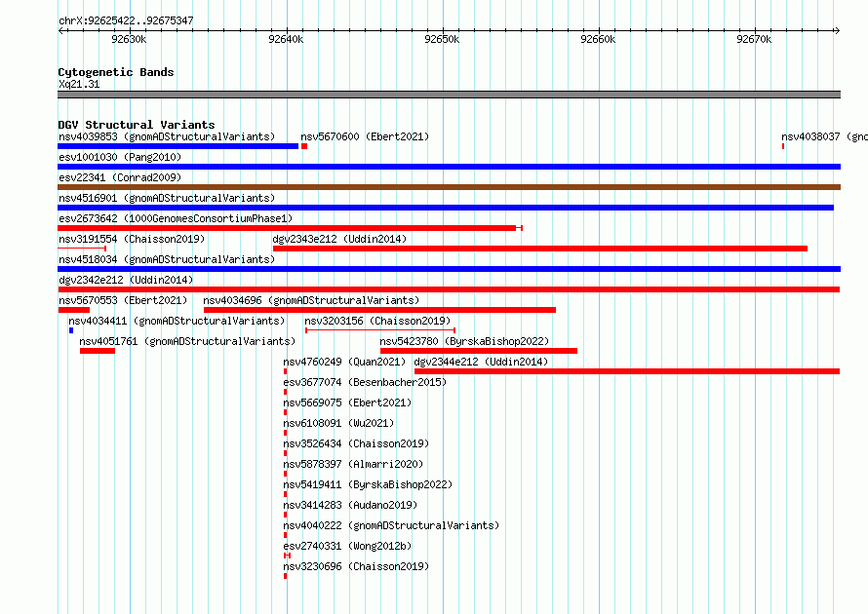This screenshot has width=868, height=614.
Task: Click the red nsv4034696 variant bar
Action: click(379, 310)
